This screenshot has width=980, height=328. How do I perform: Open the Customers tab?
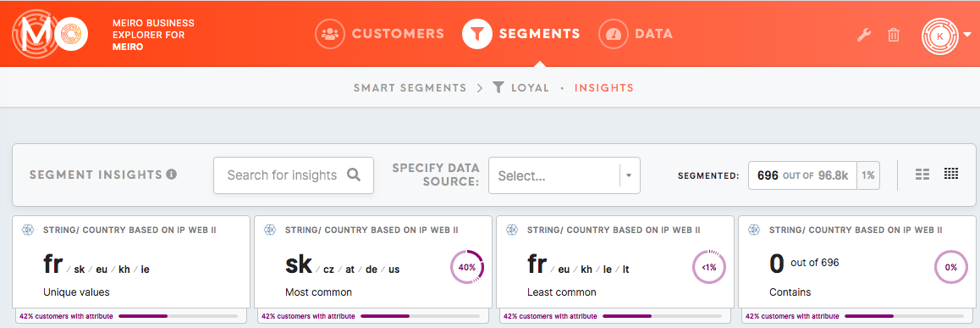pos(379,34)
